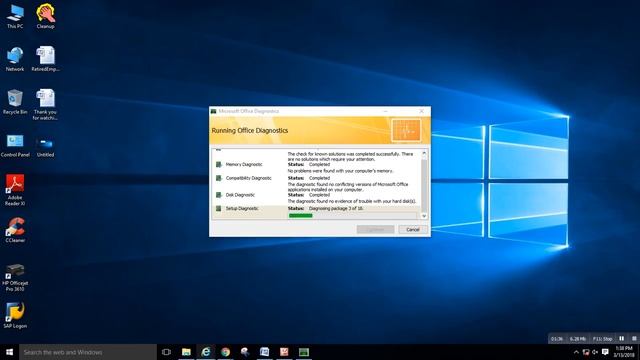Minimize the Office Diagnostics window
Viewport: 640px width, 360px height.
(x=385, y=111)
